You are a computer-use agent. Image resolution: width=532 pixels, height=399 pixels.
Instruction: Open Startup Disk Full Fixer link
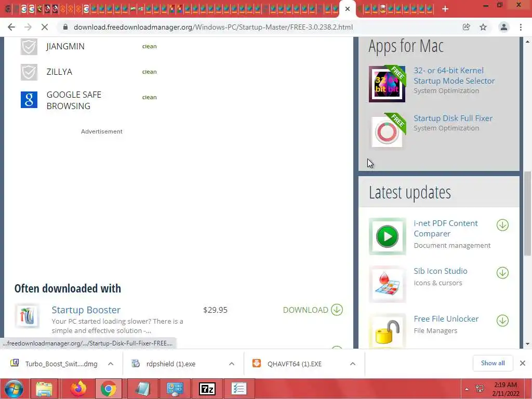pos(453,118)
